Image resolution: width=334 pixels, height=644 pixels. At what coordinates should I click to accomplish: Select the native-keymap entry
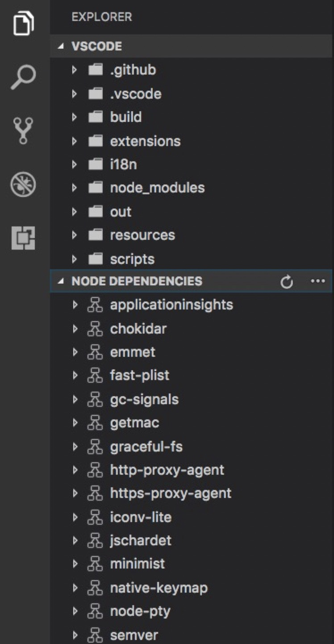(159, 588)
